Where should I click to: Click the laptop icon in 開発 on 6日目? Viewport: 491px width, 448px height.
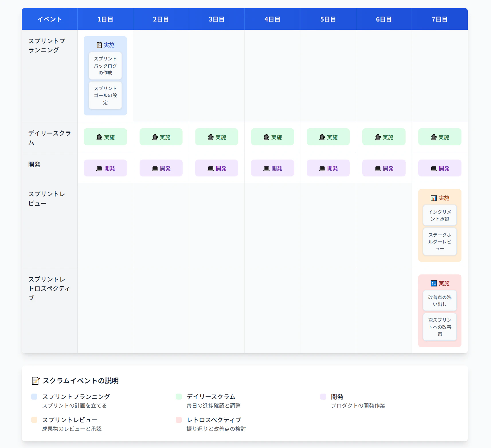(x=378, y=168)
